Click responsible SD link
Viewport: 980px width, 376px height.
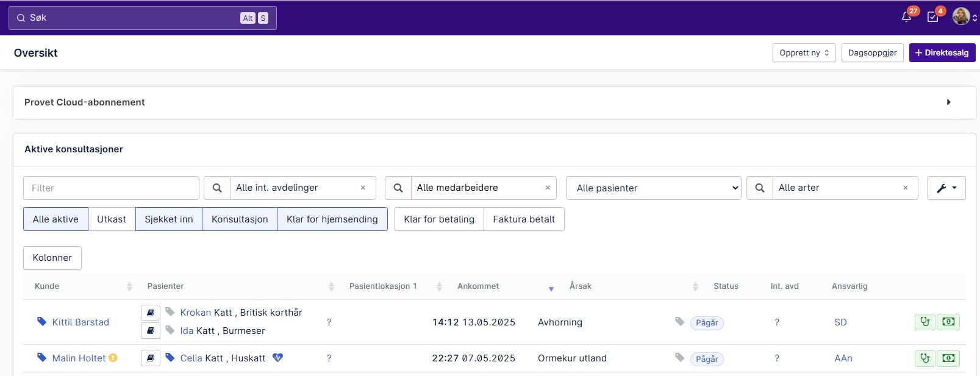click(840, 322)
